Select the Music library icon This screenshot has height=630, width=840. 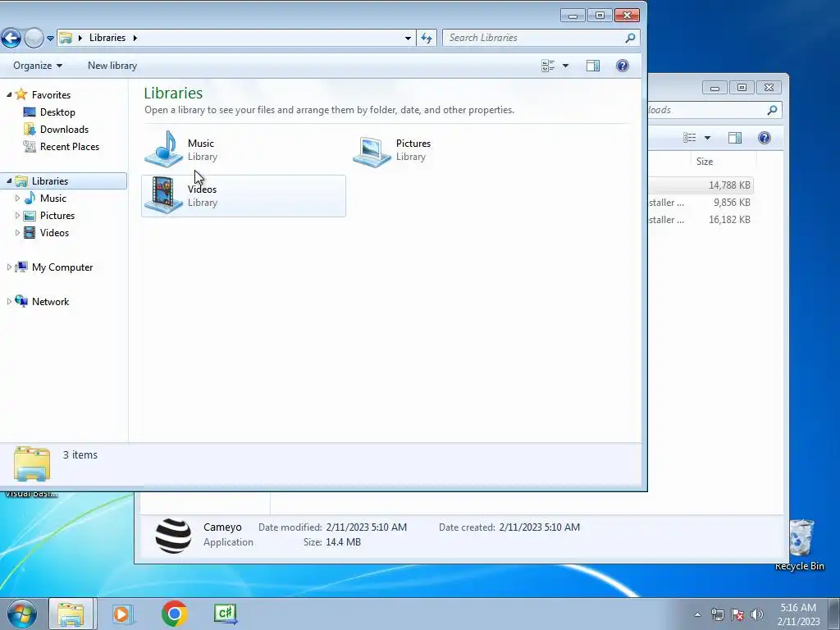164,149
